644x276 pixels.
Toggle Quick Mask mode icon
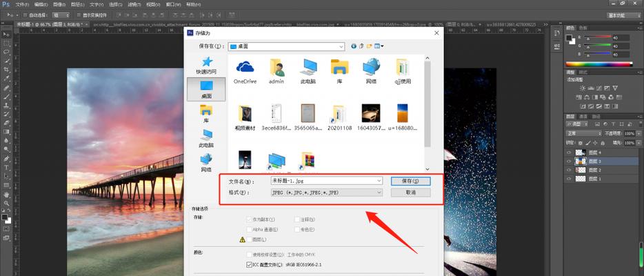(x=7, y=228)
